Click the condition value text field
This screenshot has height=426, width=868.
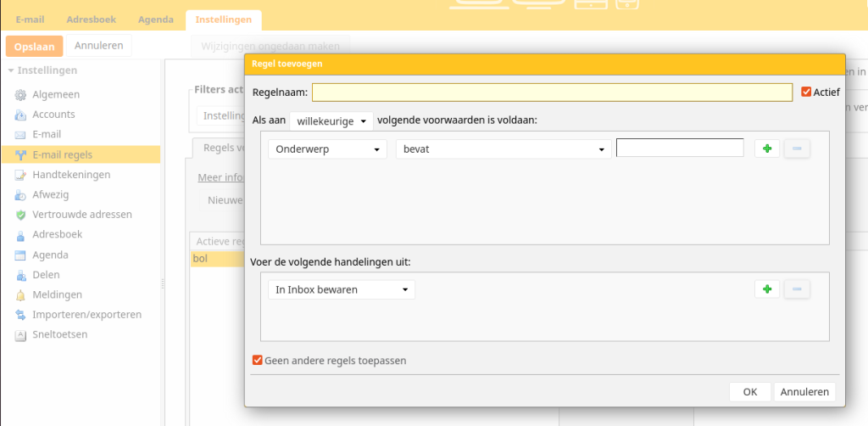[x=680, y=148]
